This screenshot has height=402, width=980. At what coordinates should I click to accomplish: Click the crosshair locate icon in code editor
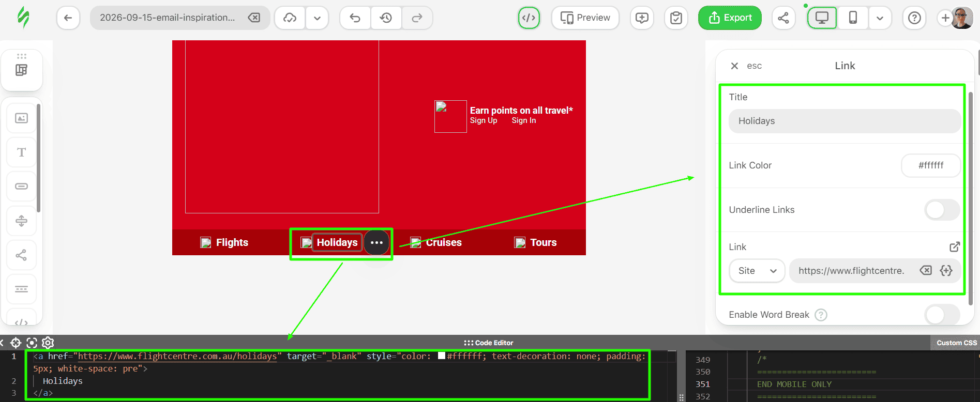pyautogui.click(x=16, y=343)
